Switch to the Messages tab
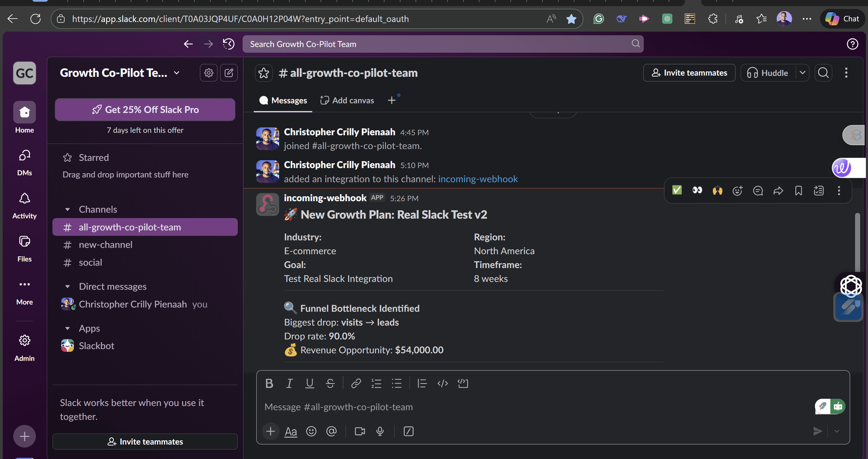Screen dimensions: 868x459 pos(283,100)
